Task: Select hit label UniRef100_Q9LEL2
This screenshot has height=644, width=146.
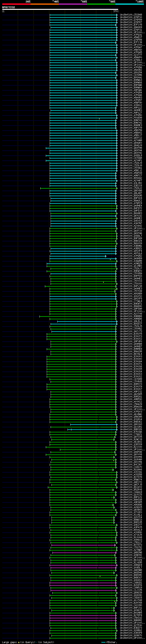Action: click(131, 321)
